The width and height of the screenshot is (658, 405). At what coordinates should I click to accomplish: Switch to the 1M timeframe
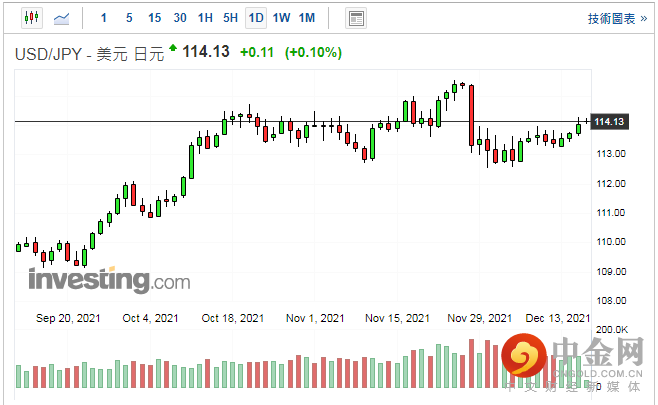[307, 18]
